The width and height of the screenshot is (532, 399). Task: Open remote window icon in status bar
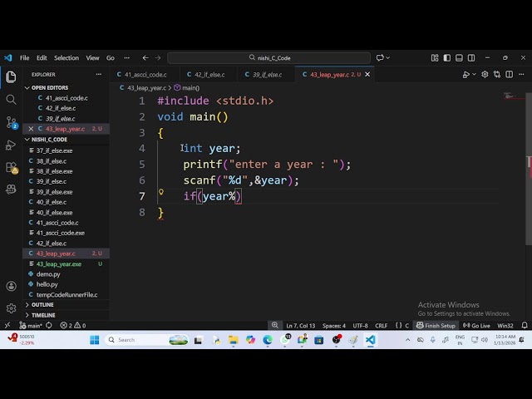coord(7,325)
